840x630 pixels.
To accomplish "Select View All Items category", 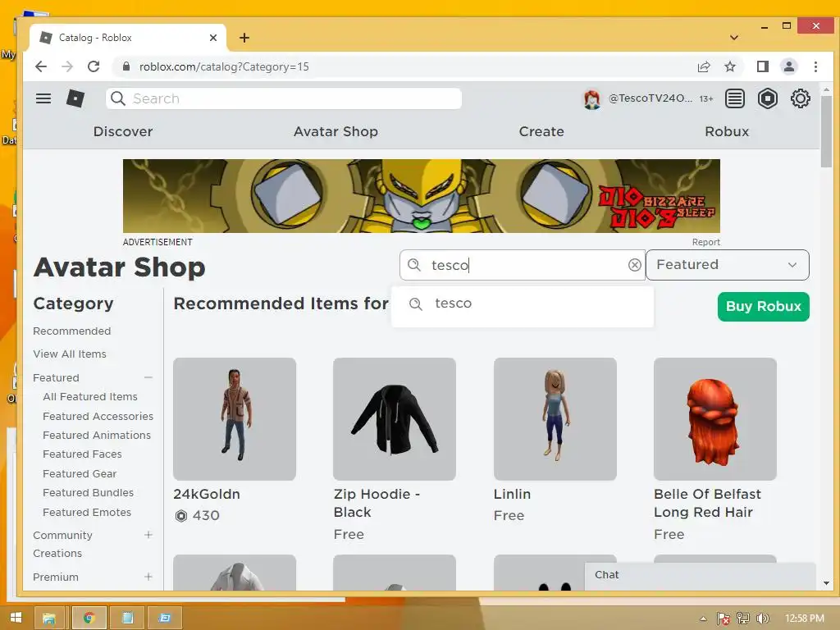I will tap(70, 354).
